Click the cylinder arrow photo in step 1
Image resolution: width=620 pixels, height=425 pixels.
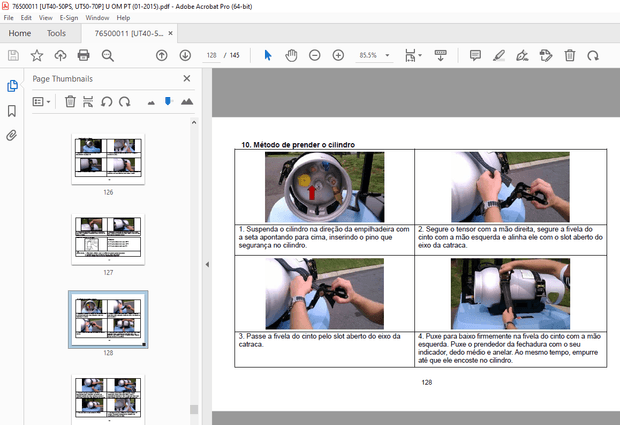[324, 187]
